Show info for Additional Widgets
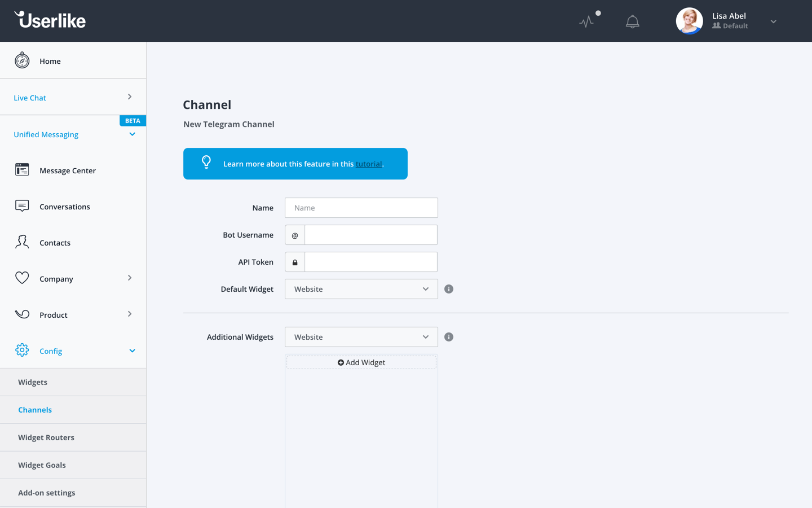The width and height of the screenshot is (812, 508). pyautogui.click(x=449, y=337)
